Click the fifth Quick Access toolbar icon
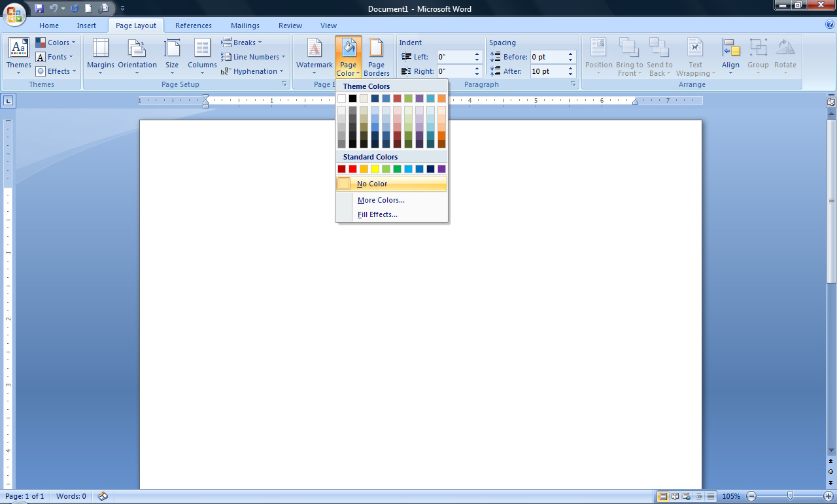Viewport: 837px width, 504px height. [x=103, y=8]
